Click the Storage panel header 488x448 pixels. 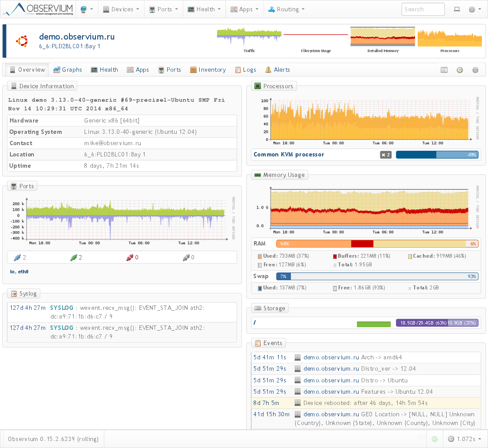tap(270, 308)
